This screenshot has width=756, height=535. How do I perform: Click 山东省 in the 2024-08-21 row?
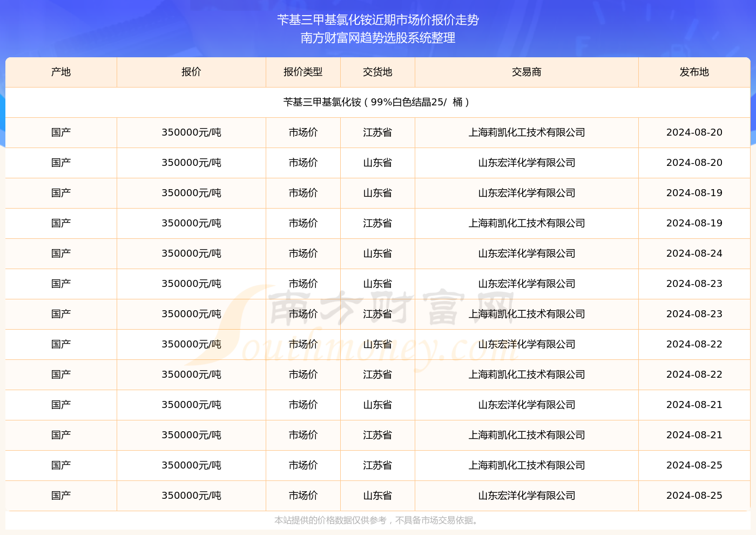click(377, 405)
